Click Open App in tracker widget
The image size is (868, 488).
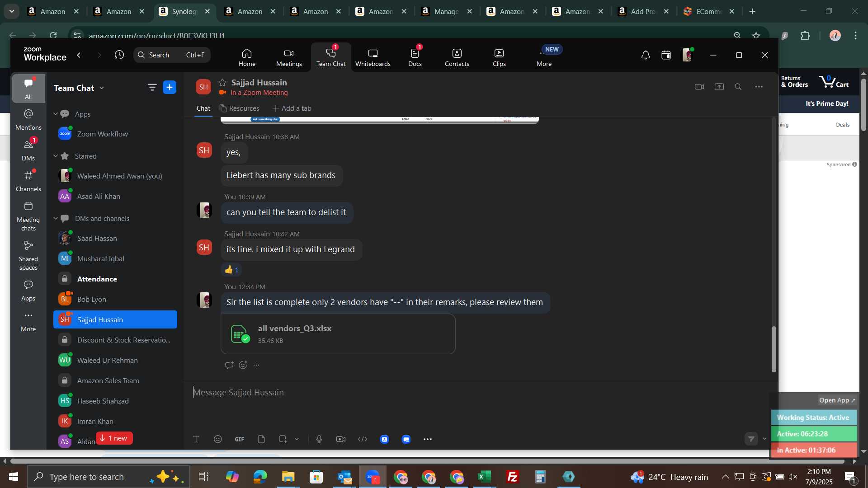(x=837, y=400)
